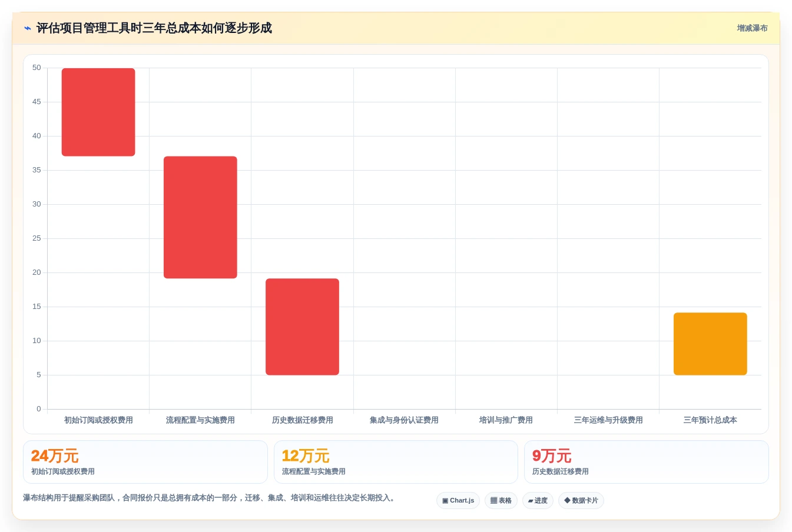Click the y-axis value 0

tap(39, 409)
